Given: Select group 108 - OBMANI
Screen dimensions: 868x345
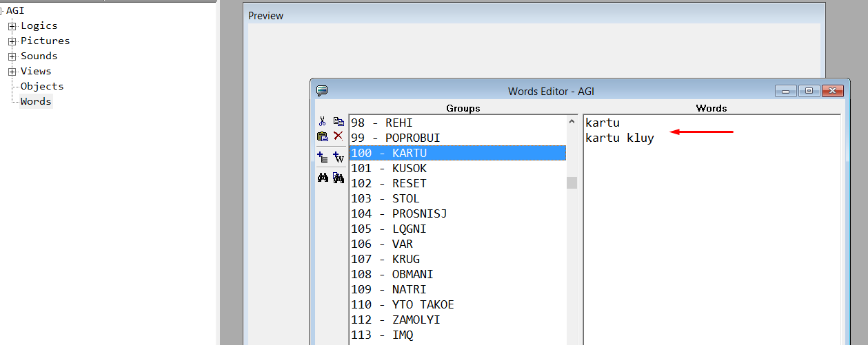Looking at the screenshot, I should click(458, 274).
